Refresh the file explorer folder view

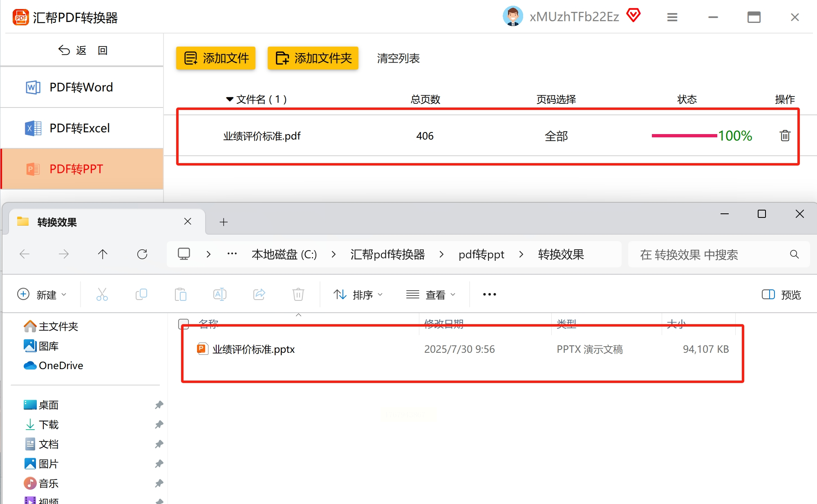[142, 254]
